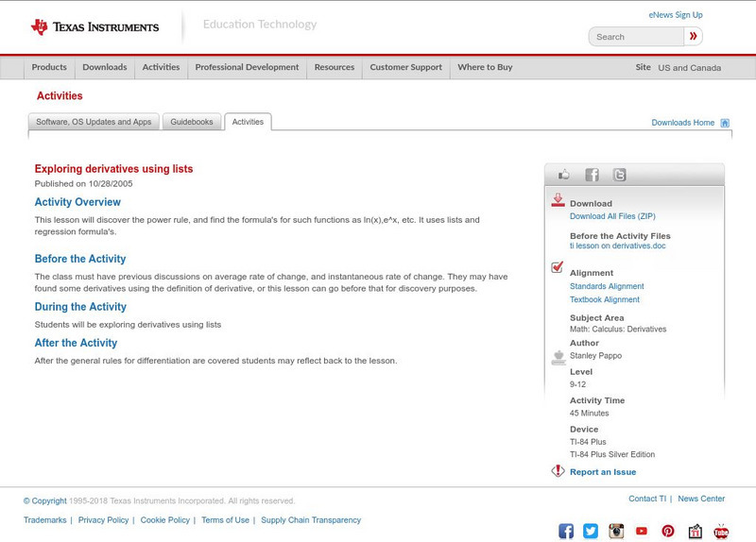756x542 pixels.
Task: Open the Products menu
Action: [49, 67]
